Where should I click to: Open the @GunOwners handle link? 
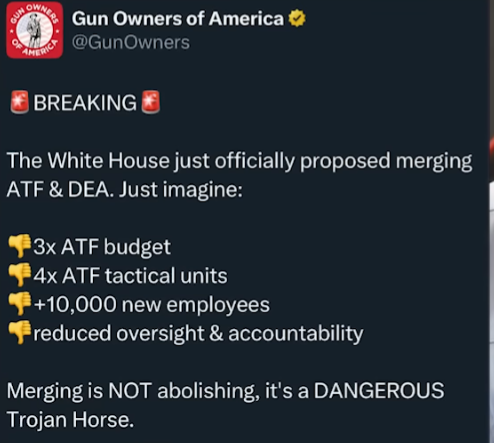pos(131,42)
